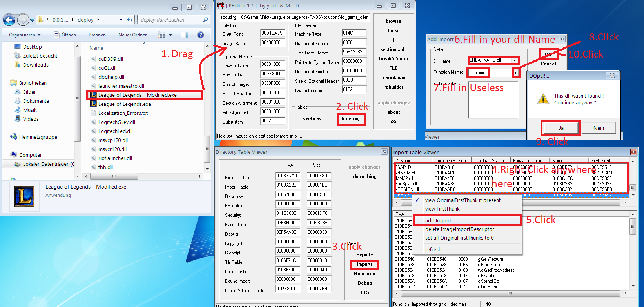Click the refresh icon beside the address bar
The height and width of the screenshot is (307, 644).
(130, 20)
